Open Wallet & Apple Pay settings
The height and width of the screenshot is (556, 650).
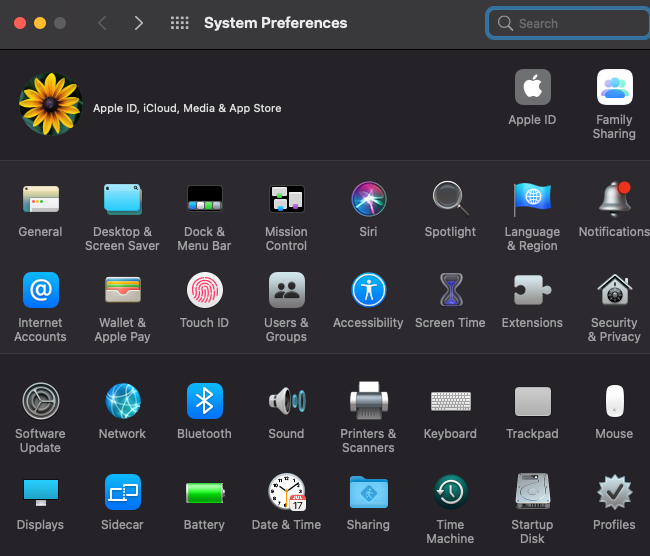point(122,290)
